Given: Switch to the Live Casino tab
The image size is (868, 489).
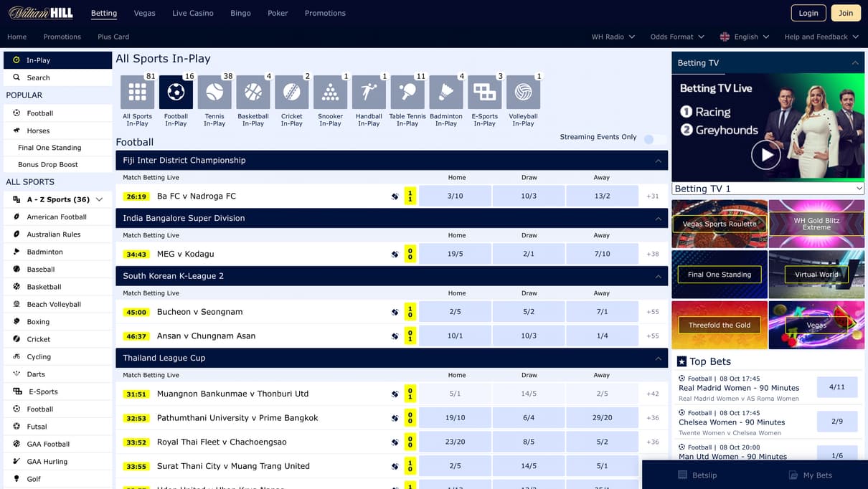Looking at the screenshot, I should click(x=192, y=13).
